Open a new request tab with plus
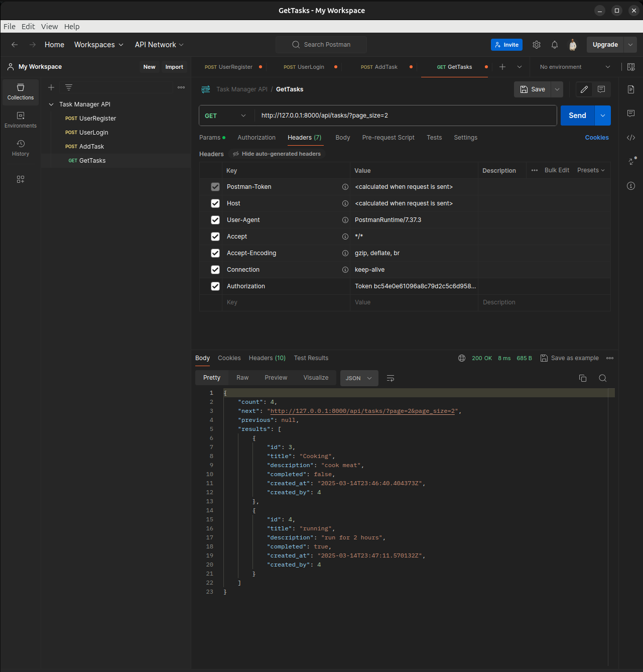The image size is (643, 672). click(x=502, y=67)
